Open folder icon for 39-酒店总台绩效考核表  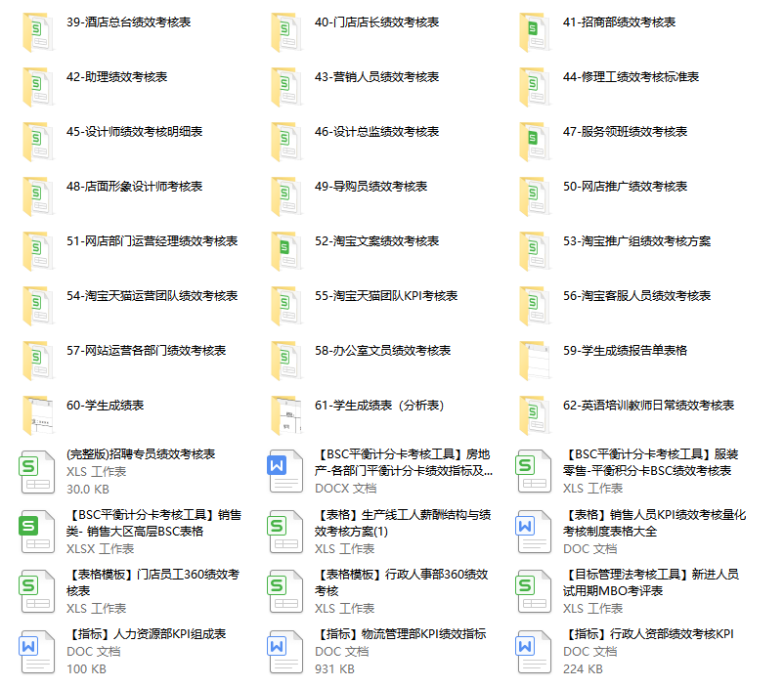point(38,32)
